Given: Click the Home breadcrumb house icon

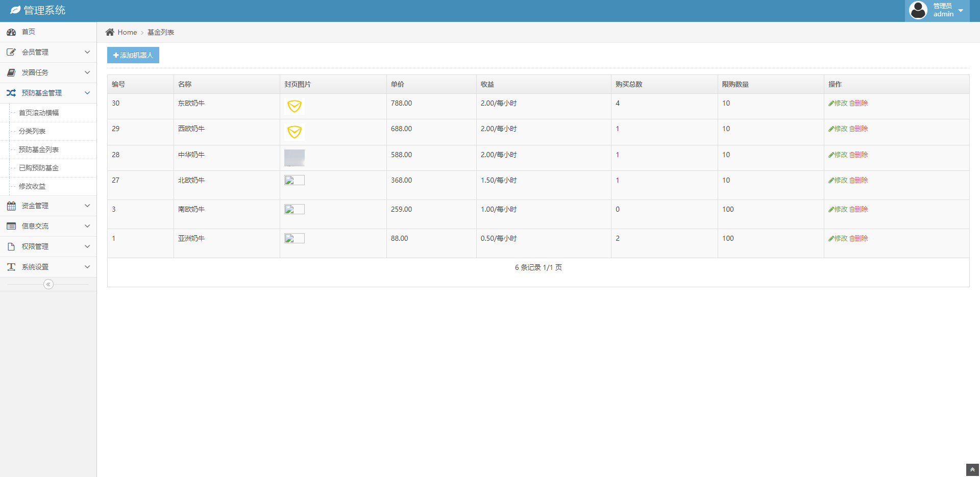Looking at the screenshot, I should (110, 32).
